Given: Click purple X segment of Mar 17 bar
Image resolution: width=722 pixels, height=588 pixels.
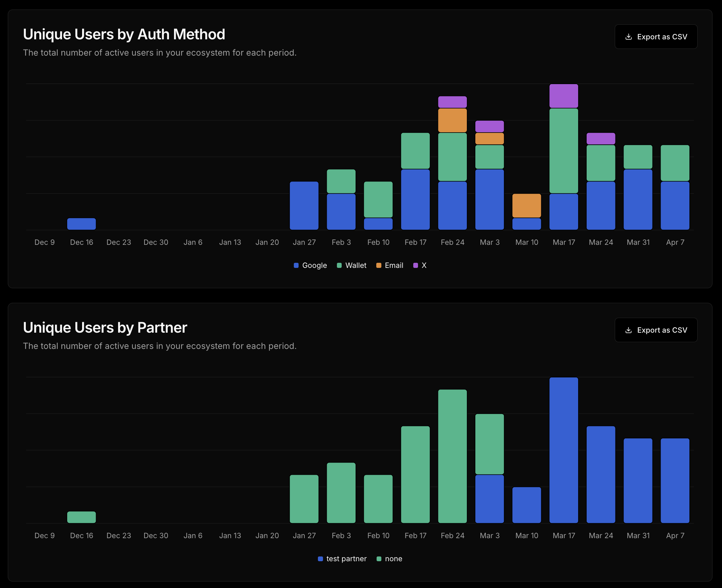Looking at the screenshot, I should pos(564,96).
